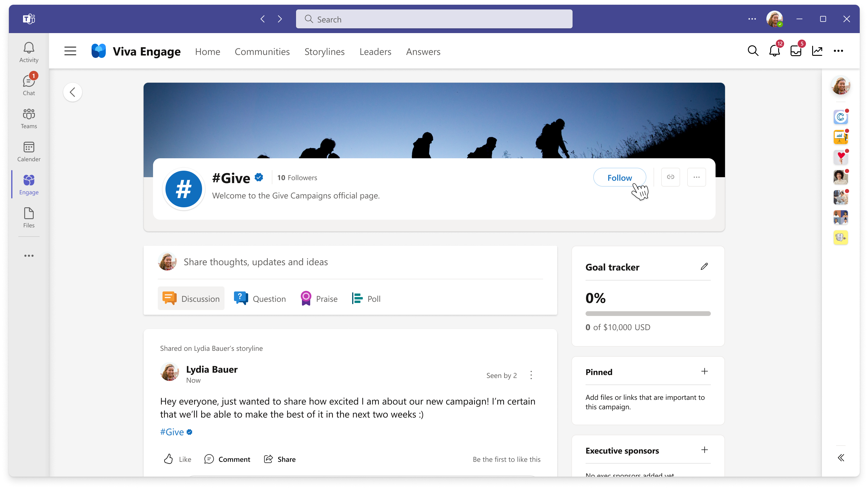Follow the #Give campaign

[620, 177]
